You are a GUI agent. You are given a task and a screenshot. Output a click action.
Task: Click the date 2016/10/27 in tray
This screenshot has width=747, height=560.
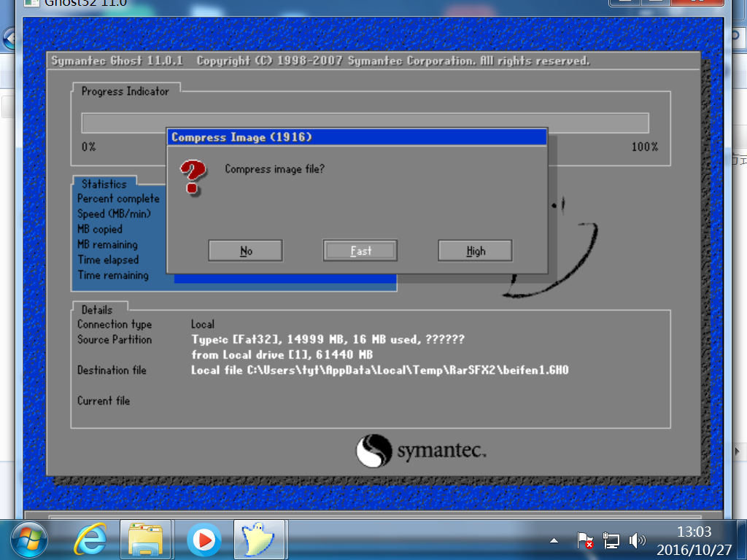[694, 550]
